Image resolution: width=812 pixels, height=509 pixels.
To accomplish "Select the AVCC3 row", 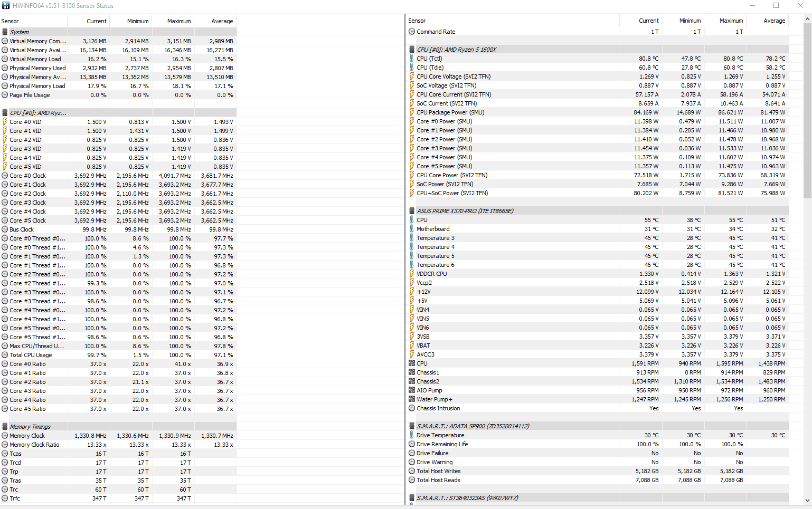I will click(598, 354).
